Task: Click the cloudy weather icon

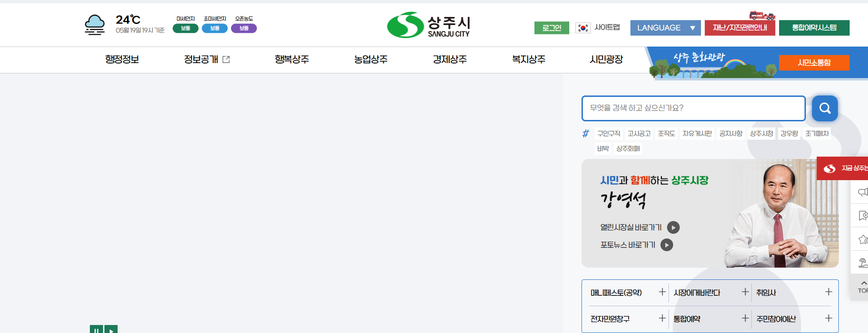Action: (x=95, y=24)
